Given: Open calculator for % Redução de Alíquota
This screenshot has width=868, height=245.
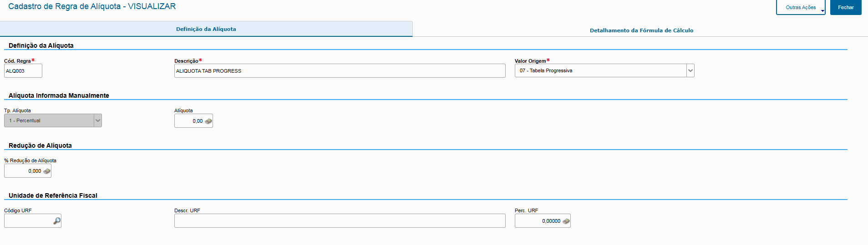Looking at the screenshot, I should (47, 171).
